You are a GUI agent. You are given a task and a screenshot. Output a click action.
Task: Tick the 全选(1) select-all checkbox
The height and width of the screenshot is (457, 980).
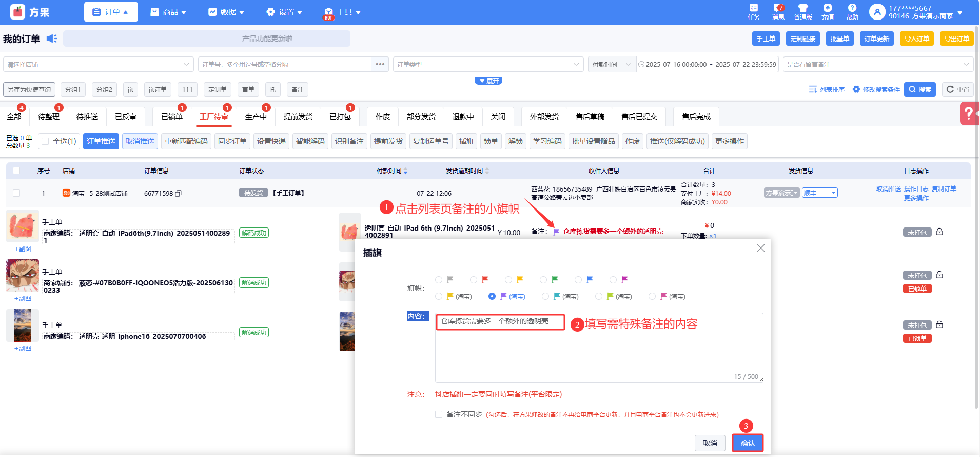[x=46, y=141]
